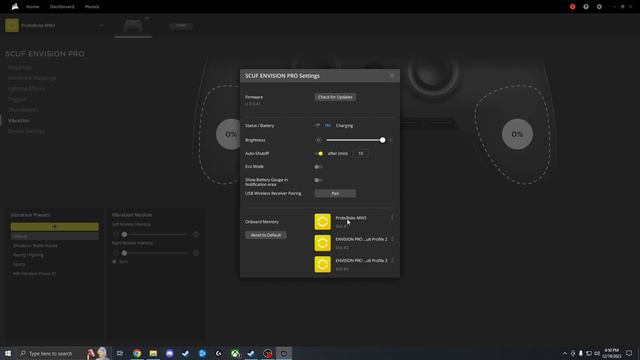Click the right 0% vibration indicator circle

tap(517, 134)
